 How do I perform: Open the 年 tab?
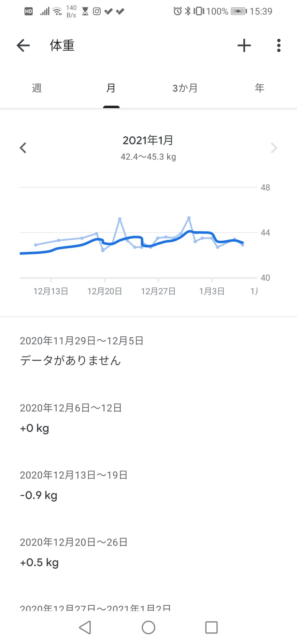[259, 88]
